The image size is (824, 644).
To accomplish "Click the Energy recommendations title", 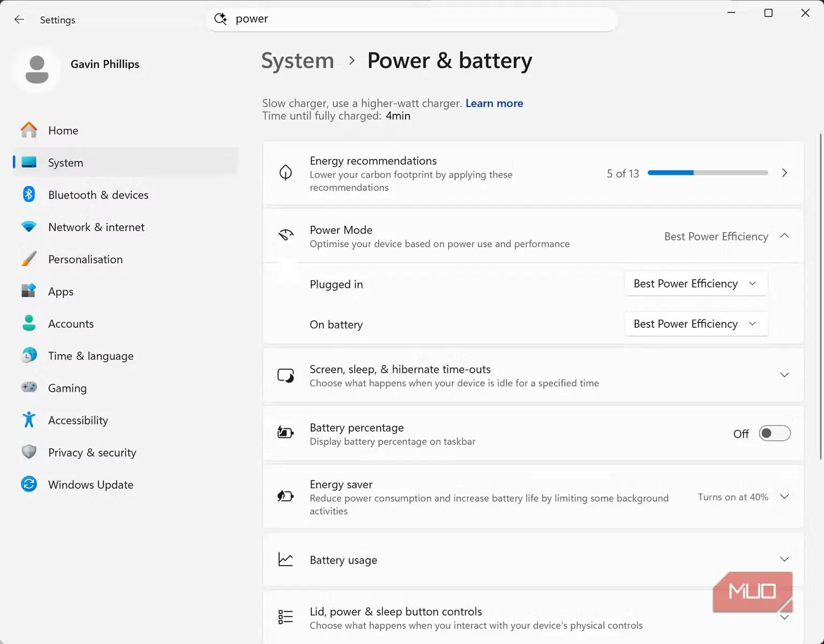I will (373, 161).
